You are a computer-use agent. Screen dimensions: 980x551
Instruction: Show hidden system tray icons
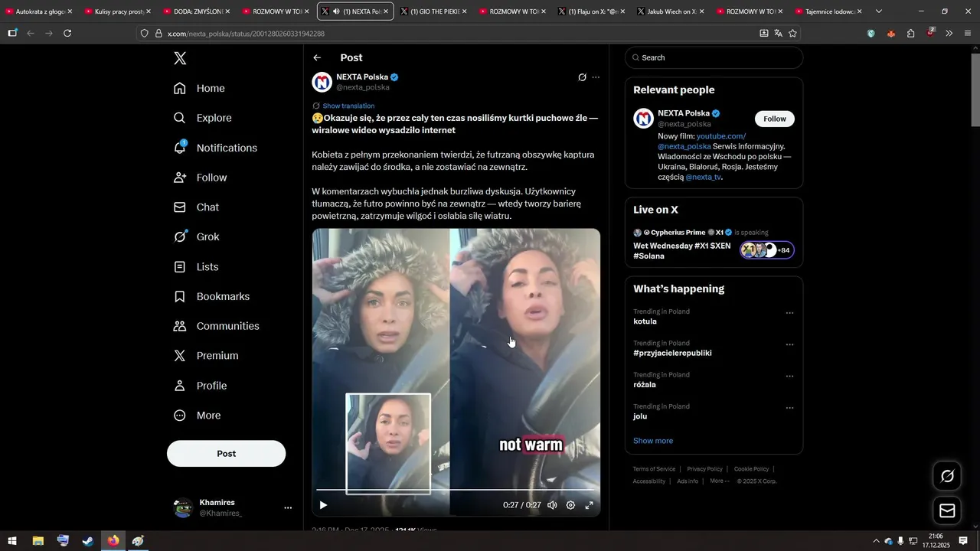(x=875, y=541)
